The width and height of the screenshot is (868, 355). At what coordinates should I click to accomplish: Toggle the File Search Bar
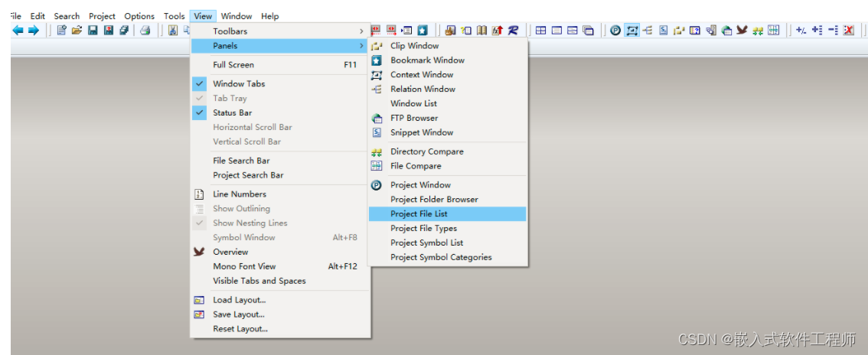[x=241, y=161]
